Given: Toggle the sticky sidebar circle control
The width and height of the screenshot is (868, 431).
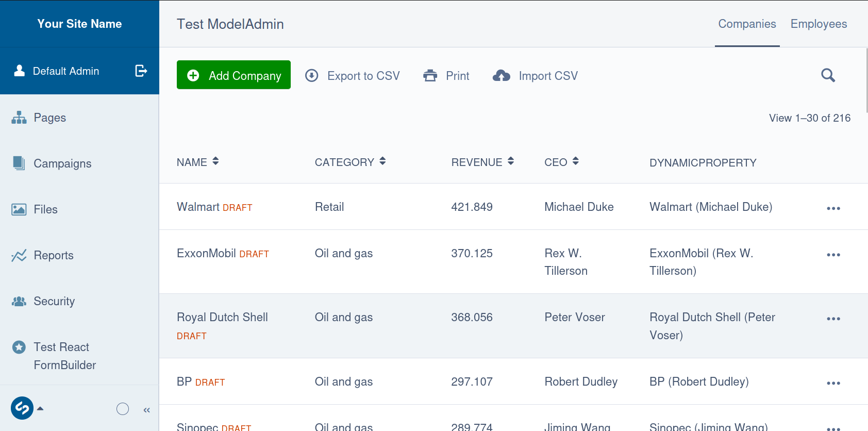Looking at the screenshot, I should 123,409.
